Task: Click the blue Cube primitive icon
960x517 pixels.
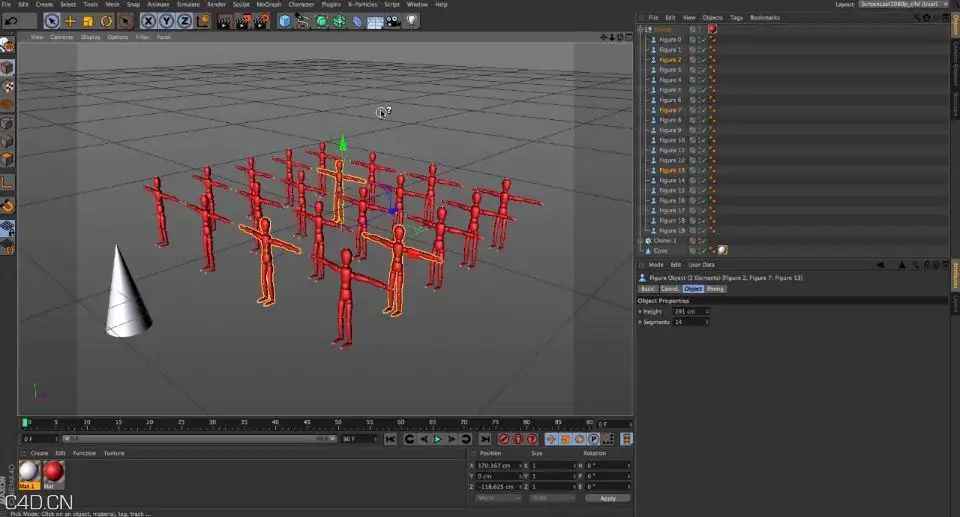Action: [x=285, y=21]
